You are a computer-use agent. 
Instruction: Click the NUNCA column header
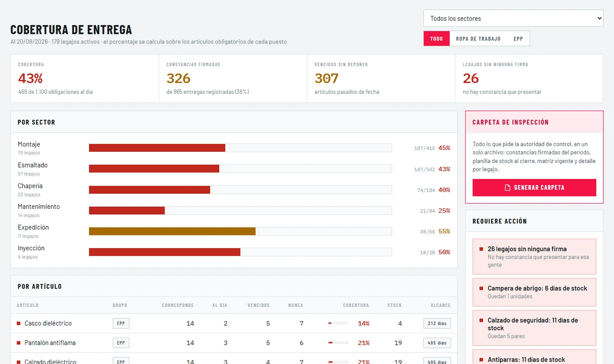click(x=296, y=305)
